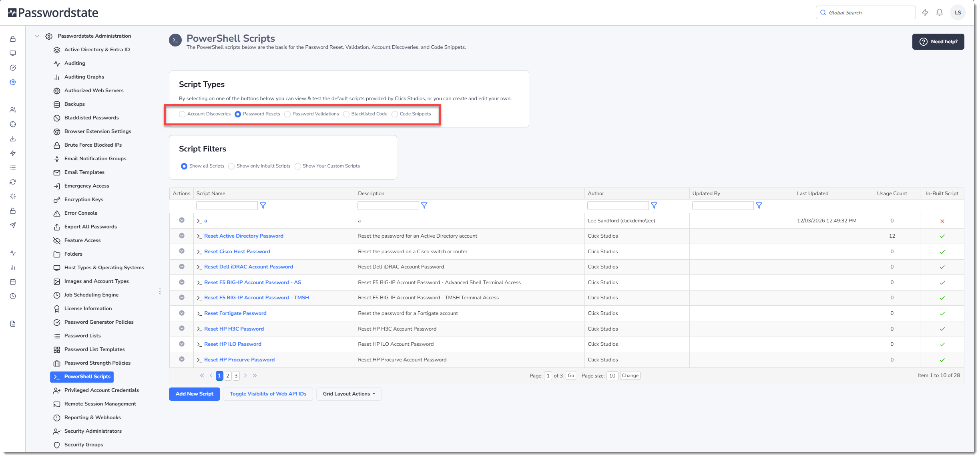Open actions menu for Reset HP H3C Password
This screenshot has height=458, width=980.
[x=182, y=328]
